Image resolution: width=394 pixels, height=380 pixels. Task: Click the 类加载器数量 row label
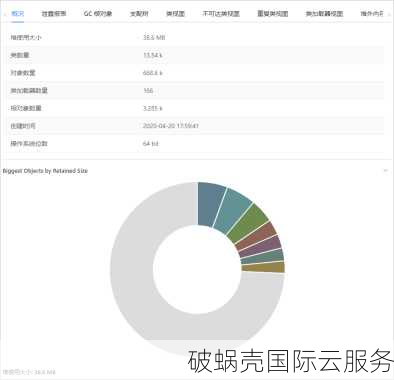29,90
